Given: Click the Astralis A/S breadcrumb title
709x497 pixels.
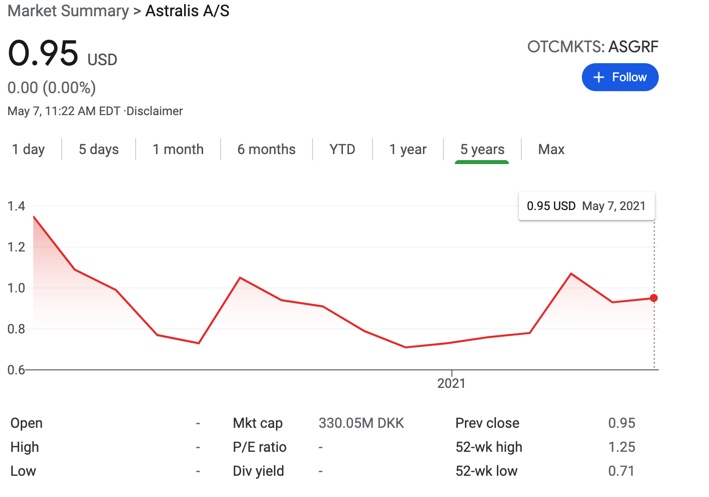Looking at the screenshot, I should point(189,11).
